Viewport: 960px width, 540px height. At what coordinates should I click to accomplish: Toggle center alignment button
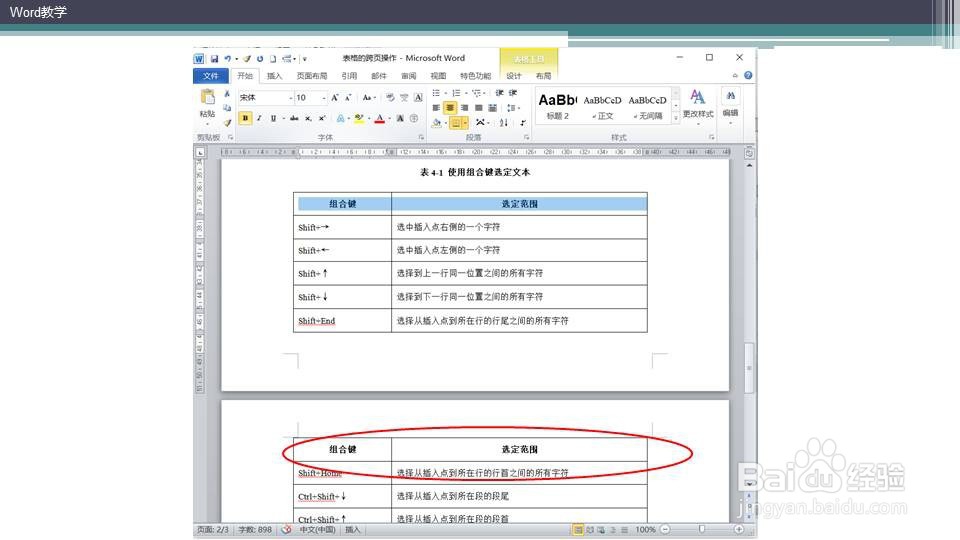point(450,108)
